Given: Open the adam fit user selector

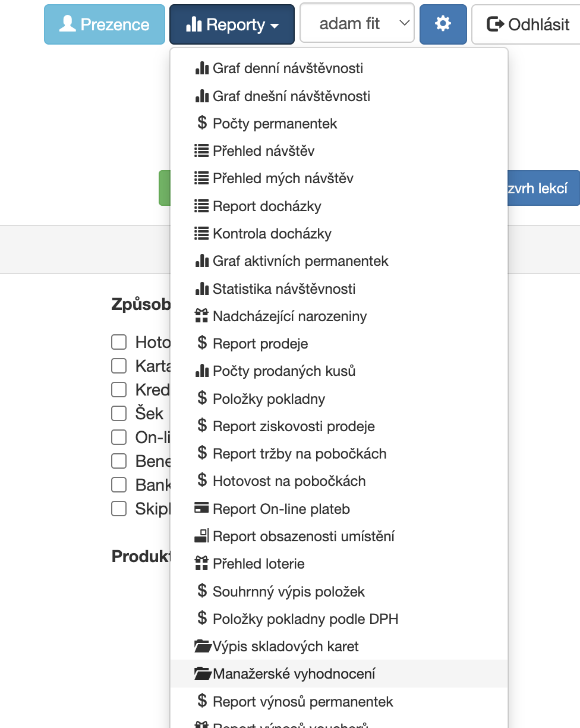Looking at the screenshot, I should [x=357, y=23].
